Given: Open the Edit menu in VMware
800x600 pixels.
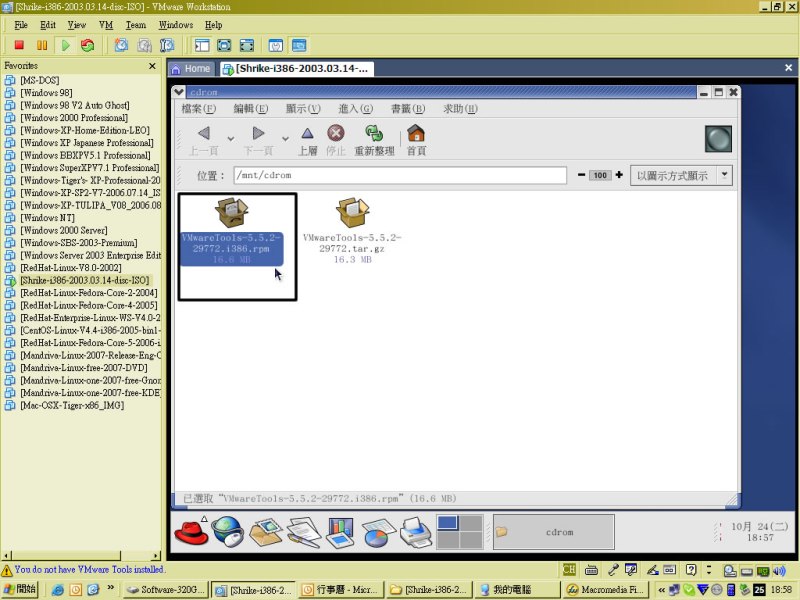Looking at the screenshot, I should pyautogui.click(x=47, y=25).
